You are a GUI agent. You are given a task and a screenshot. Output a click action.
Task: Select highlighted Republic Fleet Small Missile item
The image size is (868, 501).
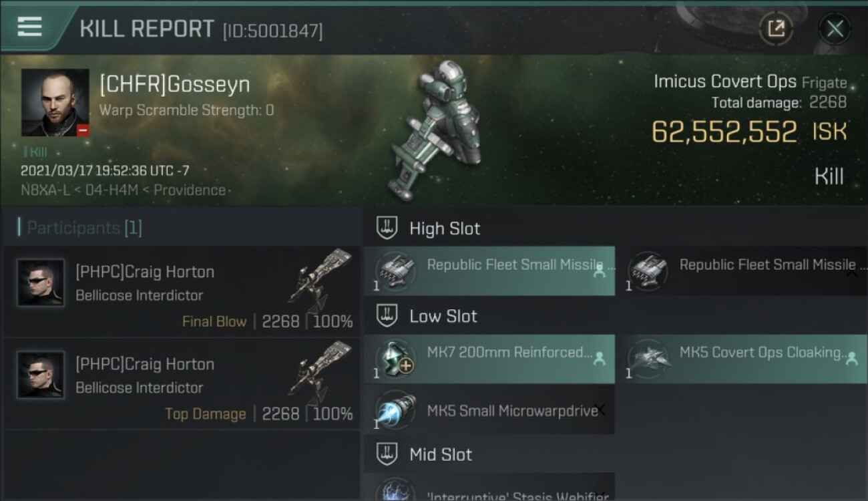click(x=489, y=271)
